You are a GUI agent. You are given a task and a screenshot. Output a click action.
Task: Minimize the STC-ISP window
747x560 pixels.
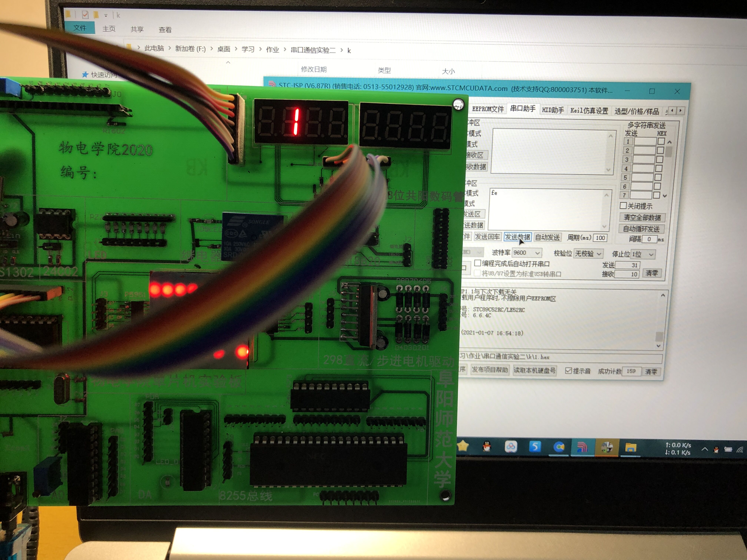(627, 91)
